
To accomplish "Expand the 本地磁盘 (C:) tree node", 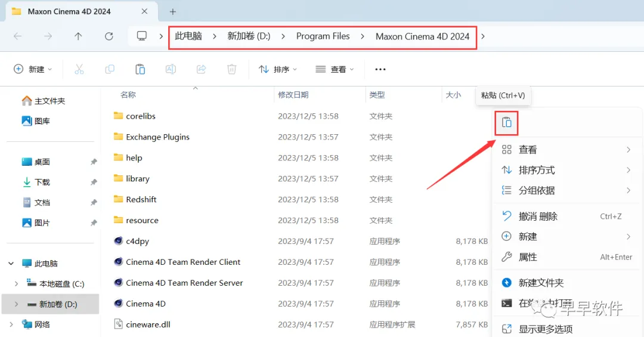I will point(17,283).
